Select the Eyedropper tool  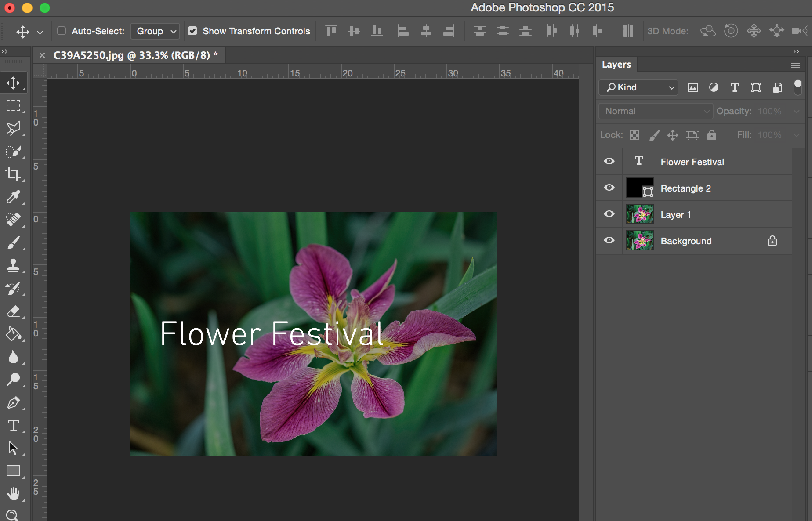pos(13,197)
